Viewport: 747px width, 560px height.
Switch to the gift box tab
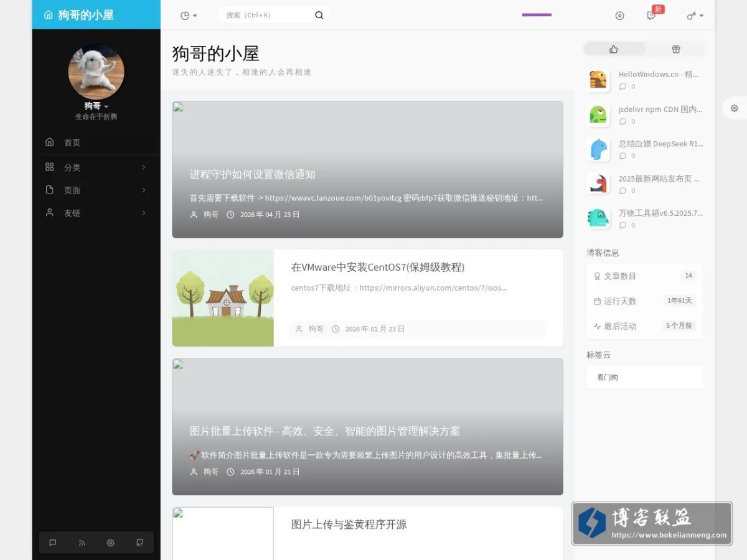tap(676, 49)
